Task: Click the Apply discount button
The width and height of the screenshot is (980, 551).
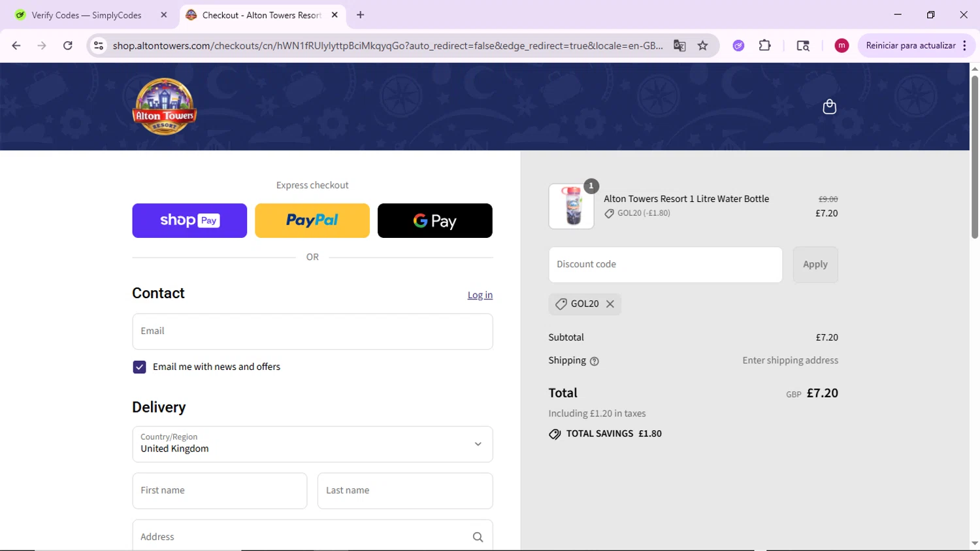Action: pyautogui.click(x=815, y=265)
